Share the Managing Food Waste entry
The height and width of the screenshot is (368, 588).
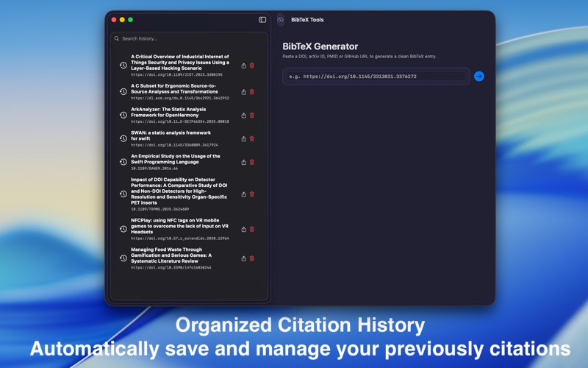coord(244,259)
